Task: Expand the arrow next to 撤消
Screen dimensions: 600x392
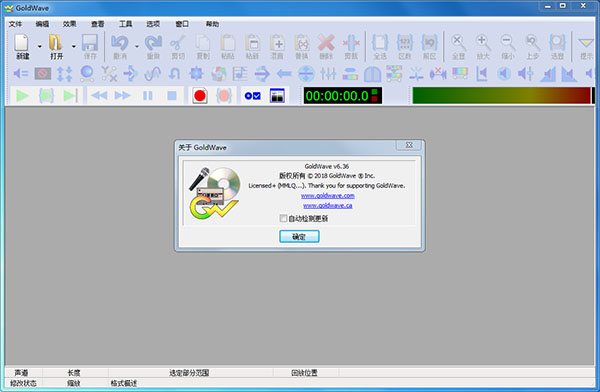Action: tap(137, 46)
